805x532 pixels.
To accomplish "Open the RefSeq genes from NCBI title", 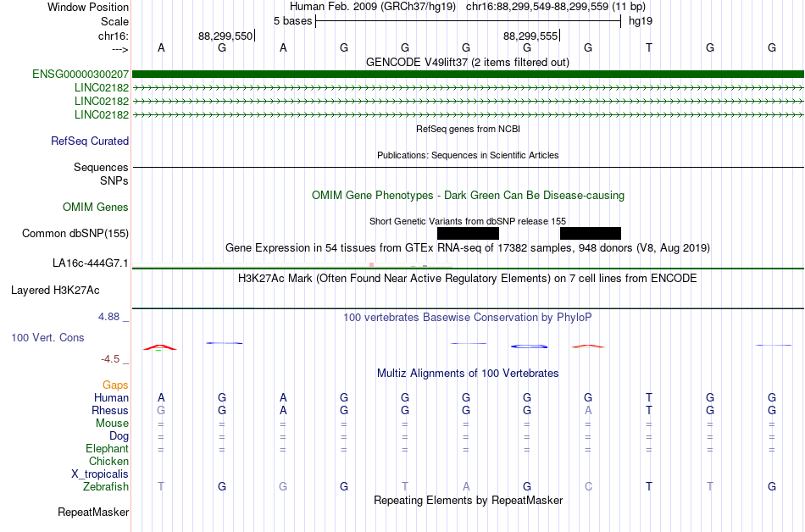I will pos(469,129).
